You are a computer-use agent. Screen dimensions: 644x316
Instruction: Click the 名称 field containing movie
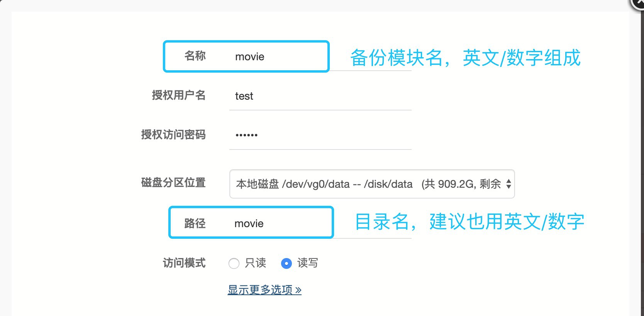pos(278,57)
